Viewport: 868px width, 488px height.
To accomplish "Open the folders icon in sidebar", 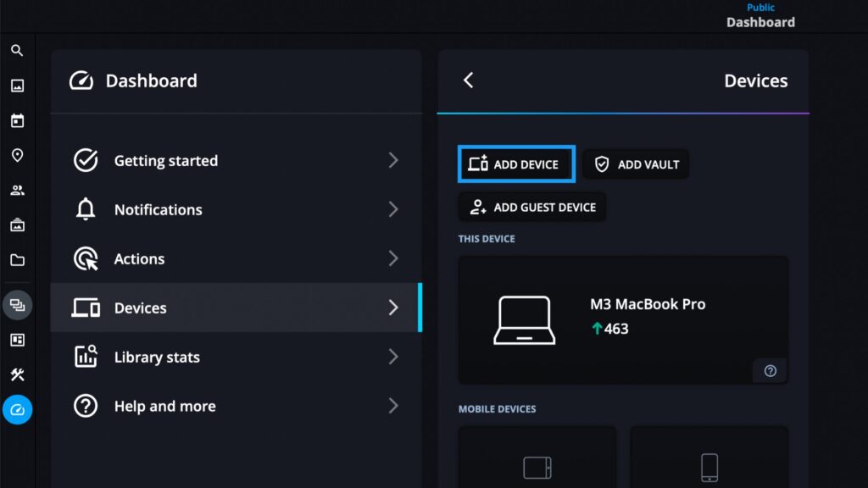I will point(17,260).
